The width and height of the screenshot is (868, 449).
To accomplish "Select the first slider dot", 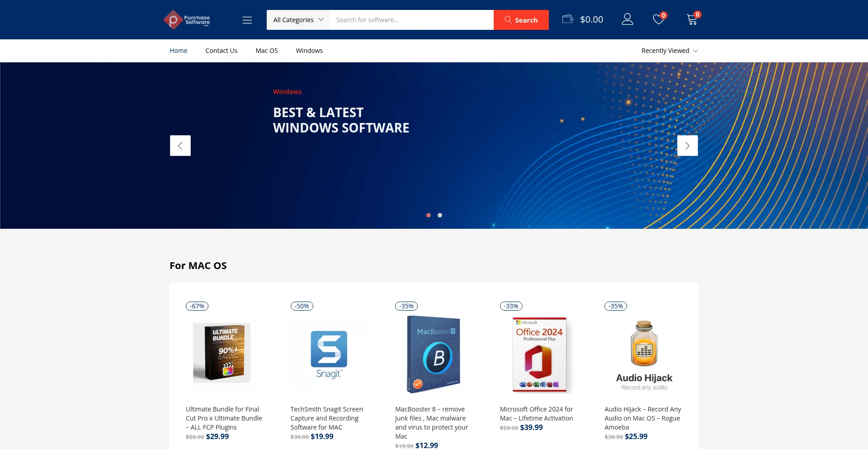I will coord(429,215).
